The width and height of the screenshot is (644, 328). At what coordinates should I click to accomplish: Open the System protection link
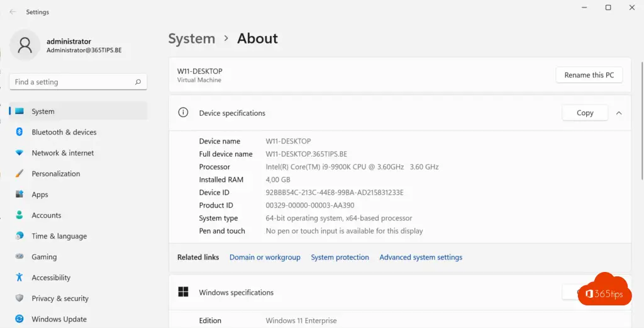(340, 257)
